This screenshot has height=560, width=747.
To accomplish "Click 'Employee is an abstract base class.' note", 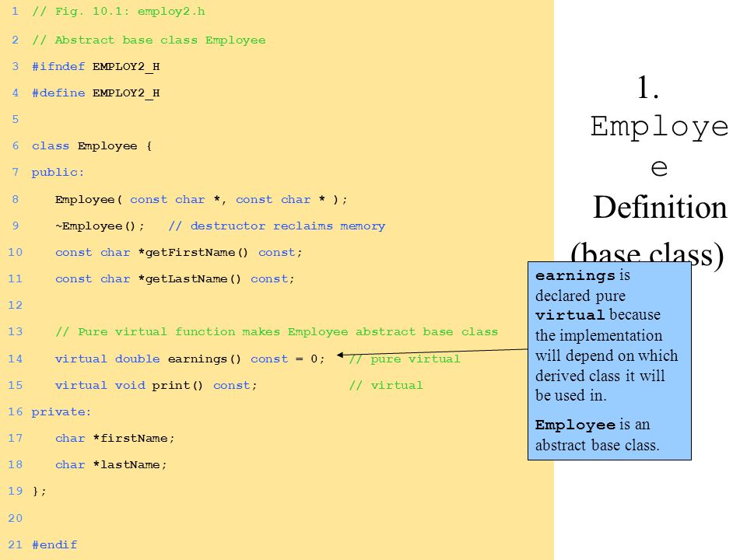I will pyautogui.click(x=598, y=435).
